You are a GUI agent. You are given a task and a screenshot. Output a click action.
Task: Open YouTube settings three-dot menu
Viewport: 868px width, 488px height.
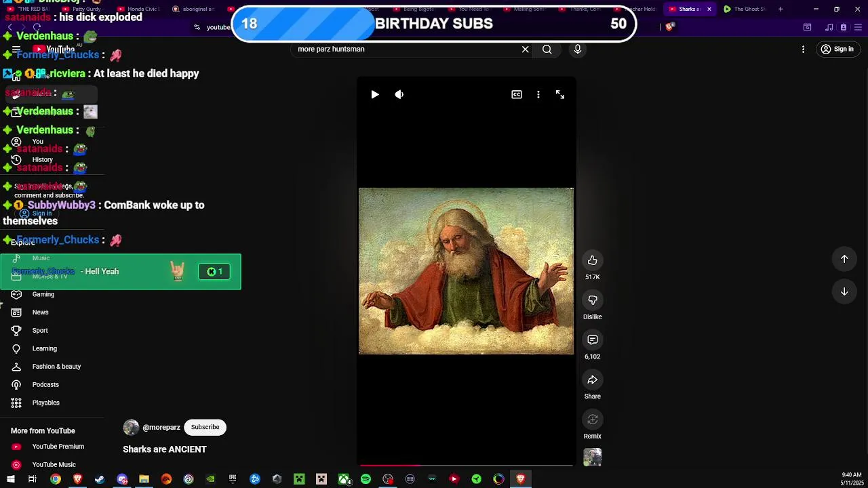point(803,49)
